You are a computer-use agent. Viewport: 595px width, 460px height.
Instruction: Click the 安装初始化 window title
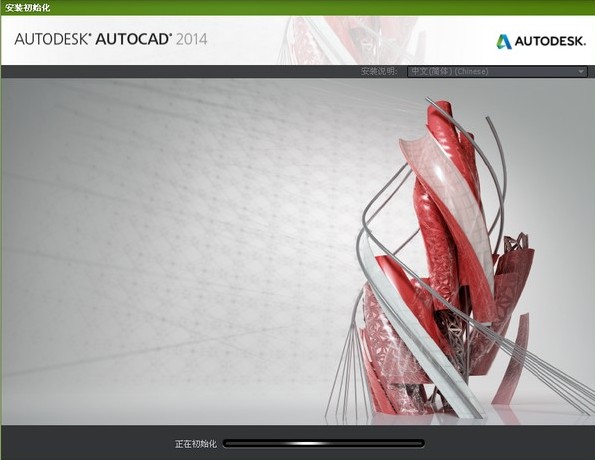[27, 8]
